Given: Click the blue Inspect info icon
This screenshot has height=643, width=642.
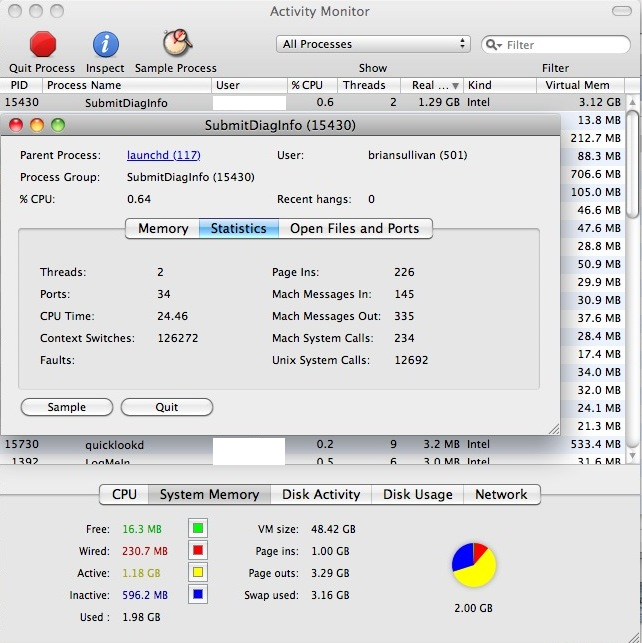Looking at the screenshot, I should pyautogui.click(x=105, y=44).
